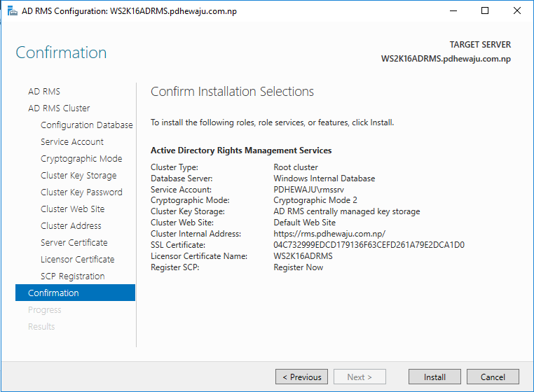This screenshot has width=534, height=392.
Task: Click the Cancel button
Action: click(x=493, y=377)
